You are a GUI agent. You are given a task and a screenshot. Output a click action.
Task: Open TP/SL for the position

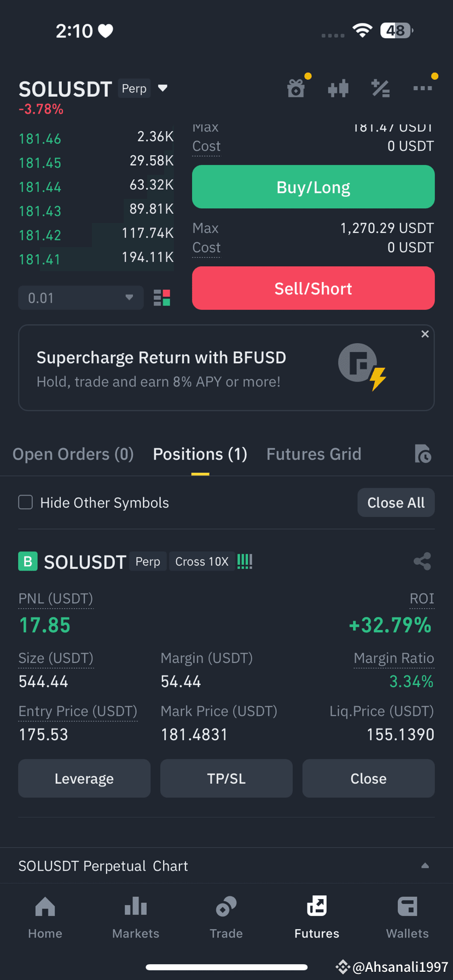226,778
